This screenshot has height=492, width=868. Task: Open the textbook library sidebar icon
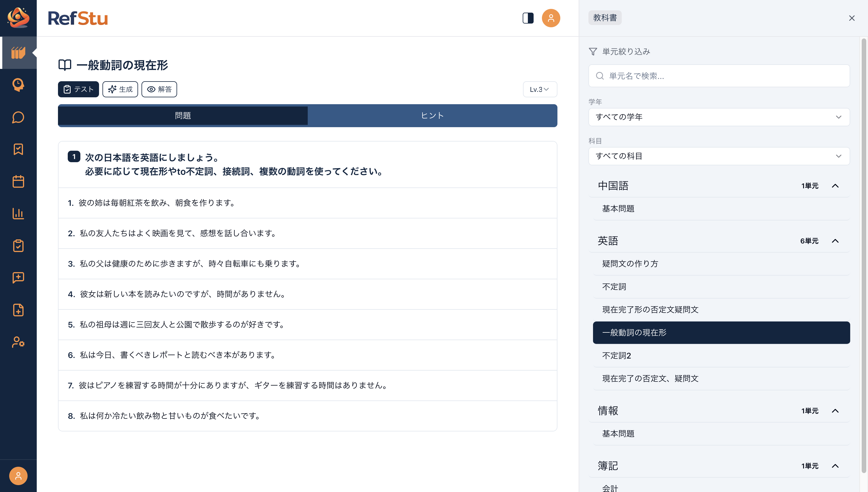[x=18, y=53]
